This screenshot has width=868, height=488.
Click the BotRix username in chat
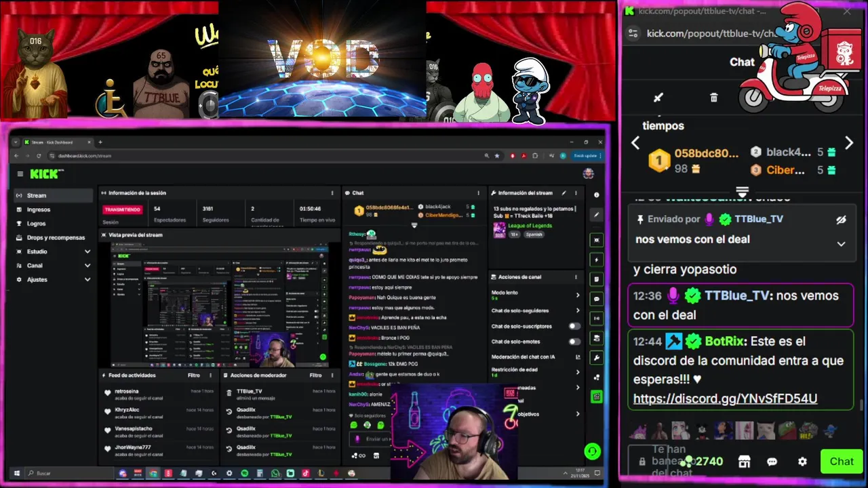[726, 341]
